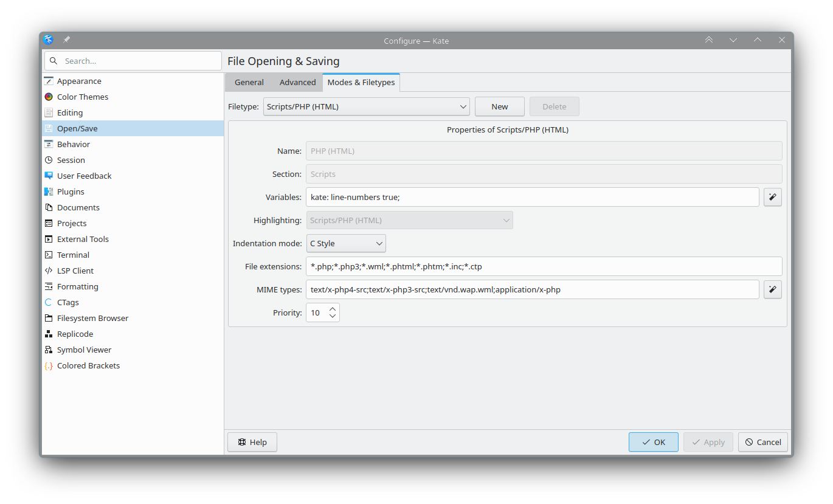The image size is (833, 504).
Task: Increase the Priority value with up arrow
Action: pyautogui.click(x=333, y=309)
